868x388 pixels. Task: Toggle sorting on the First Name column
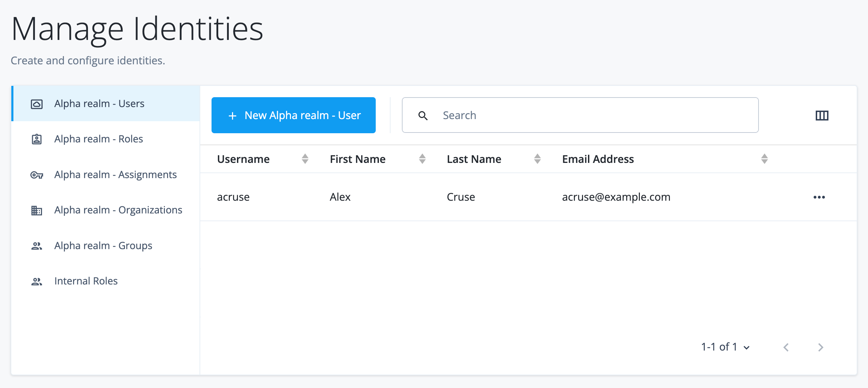tap(422, 159)
